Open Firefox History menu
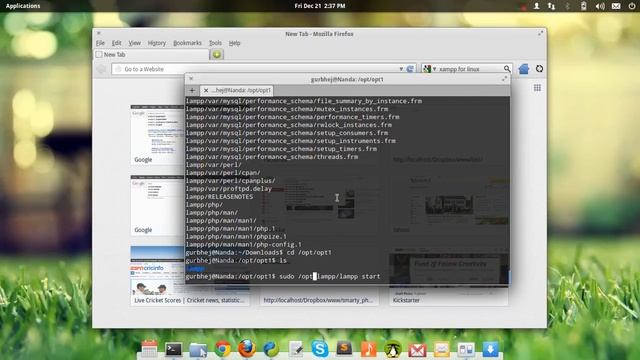The image size is (640, 360). click(157, 43)
